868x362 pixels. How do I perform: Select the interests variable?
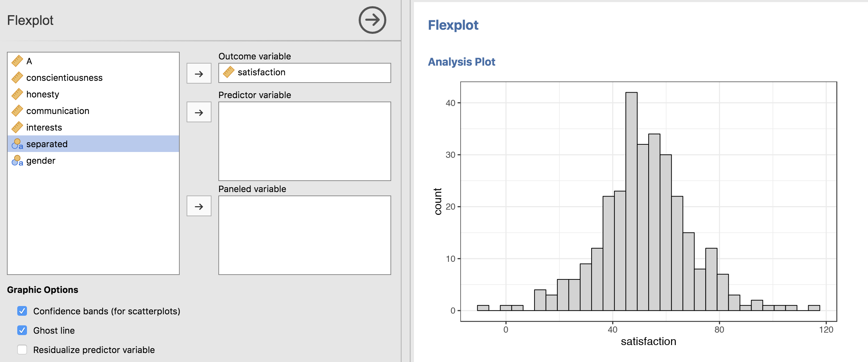point(93,127)
